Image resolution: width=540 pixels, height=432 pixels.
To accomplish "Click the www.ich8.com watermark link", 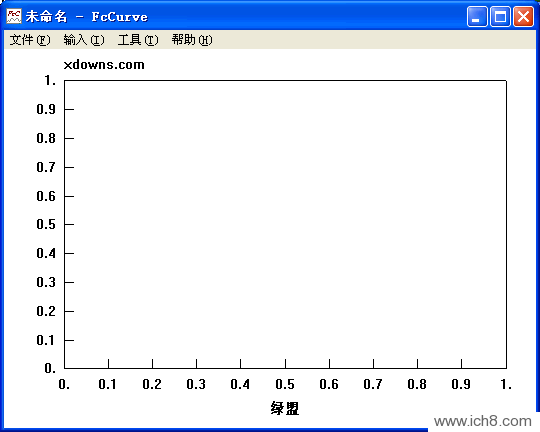I will 483,421.
